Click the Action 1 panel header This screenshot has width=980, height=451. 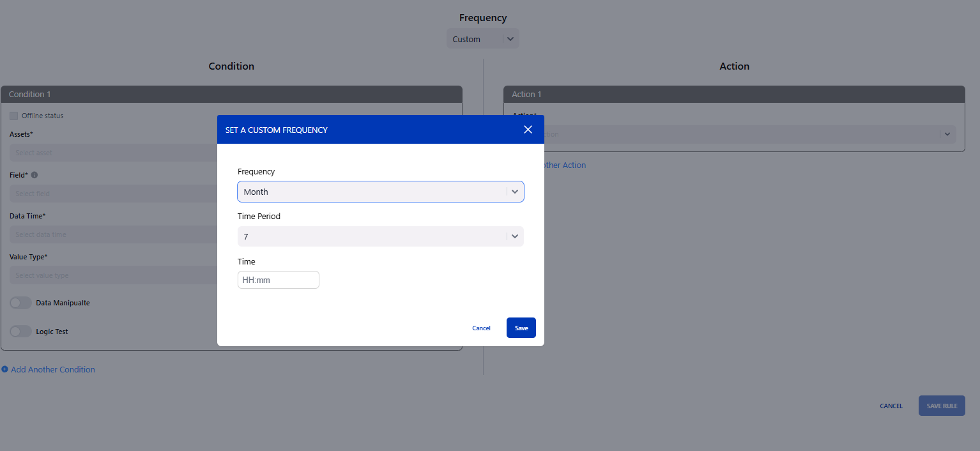pos(733,94)
